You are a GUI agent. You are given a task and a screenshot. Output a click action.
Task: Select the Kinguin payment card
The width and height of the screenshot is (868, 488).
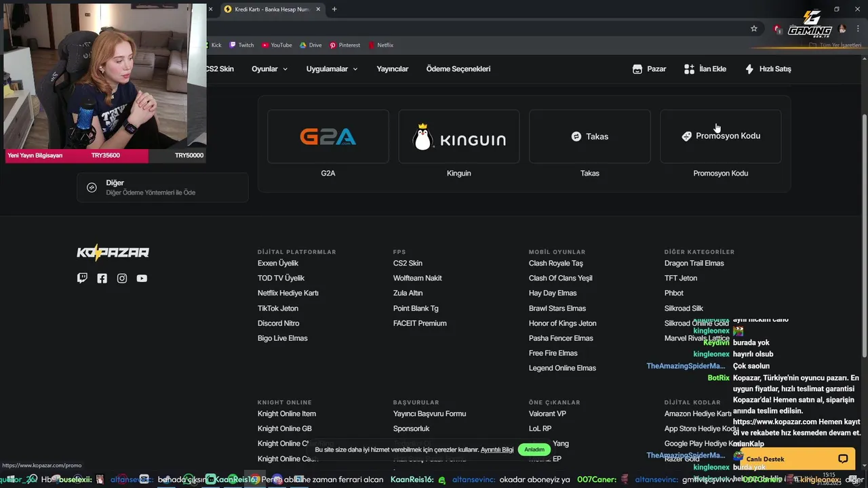459,137
